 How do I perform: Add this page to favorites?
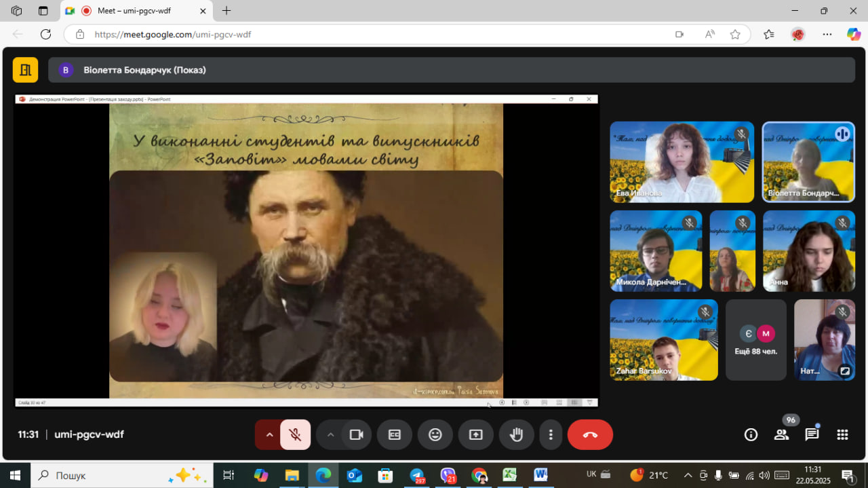tap(735, 34)
